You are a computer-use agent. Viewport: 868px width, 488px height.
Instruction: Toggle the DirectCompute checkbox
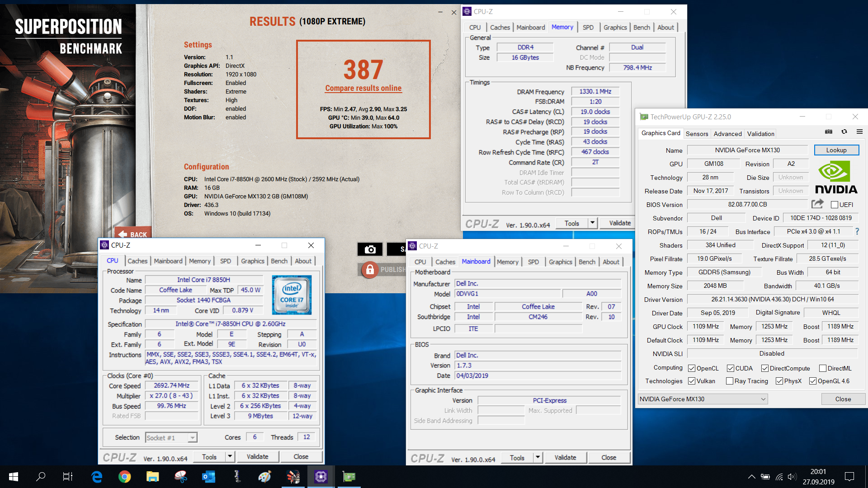pyautogui.click(x=765, y=368)
